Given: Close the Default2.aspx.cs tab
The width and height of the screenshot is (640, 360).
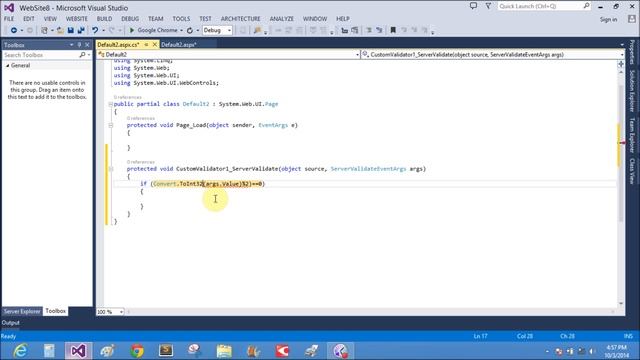Looking at the screenshot, I should [155, 44].
